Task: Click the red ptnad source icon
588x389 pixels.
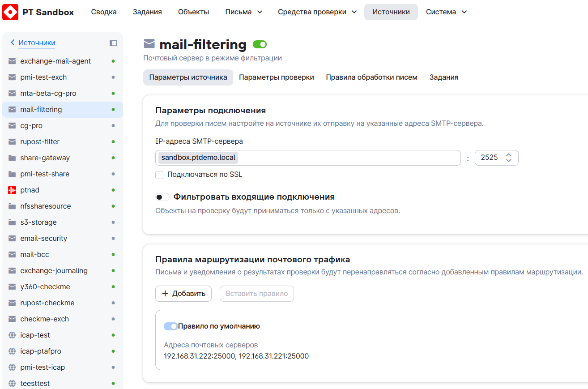Action: 12,190
